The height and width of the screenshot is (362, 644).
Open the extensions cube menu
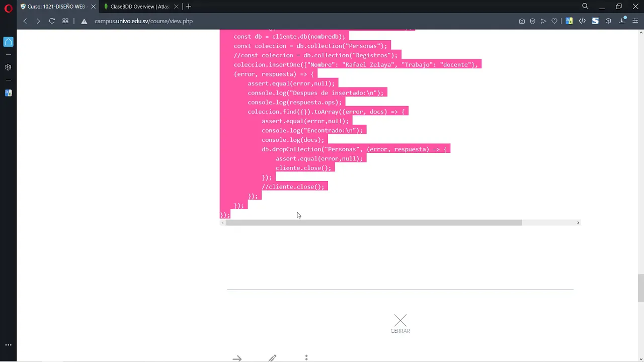(x=608, y=21)
